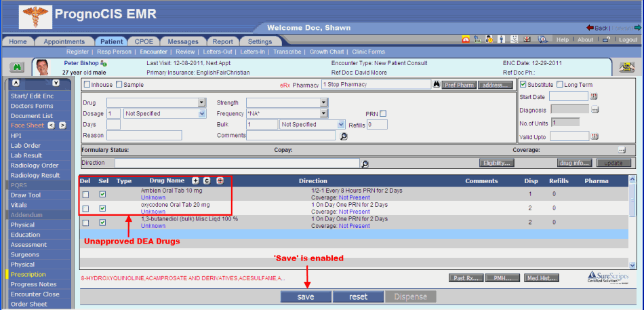This screenshot has width=644, height=310.
Task: Uncheck the Sel box for Ambien row
Action: point(102,195)
